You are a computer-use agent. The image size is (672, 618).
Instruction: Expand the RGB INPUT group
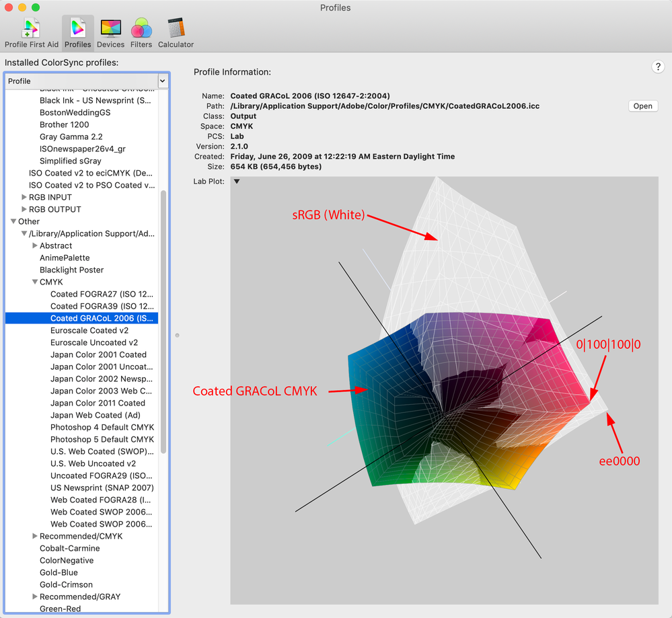(24, 198)
